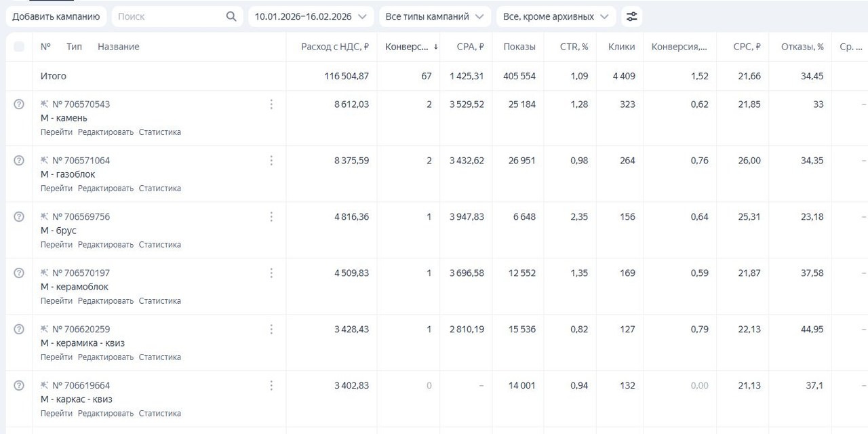Toggle the select-all campaigns checkbox

[x=19, y=47]
